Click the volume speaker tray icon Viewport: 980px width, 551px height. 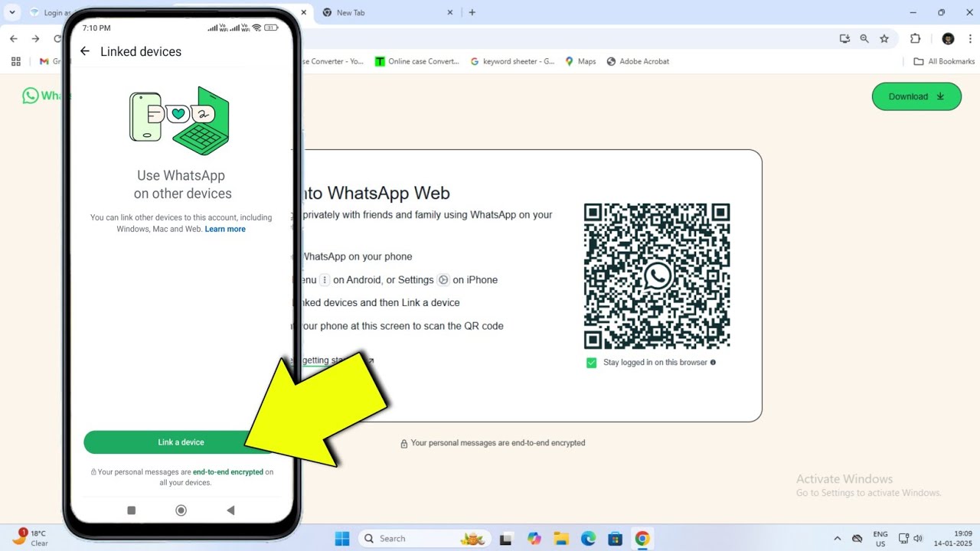tap(918, 539)
